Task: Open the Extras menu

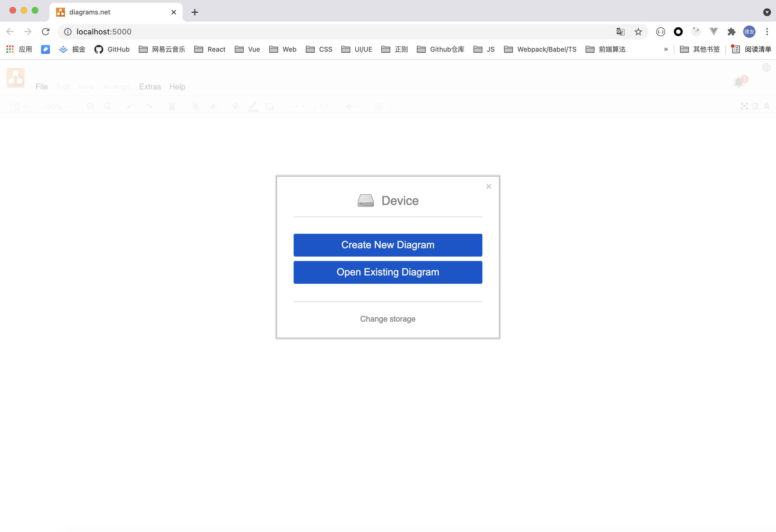Action: 150,87
